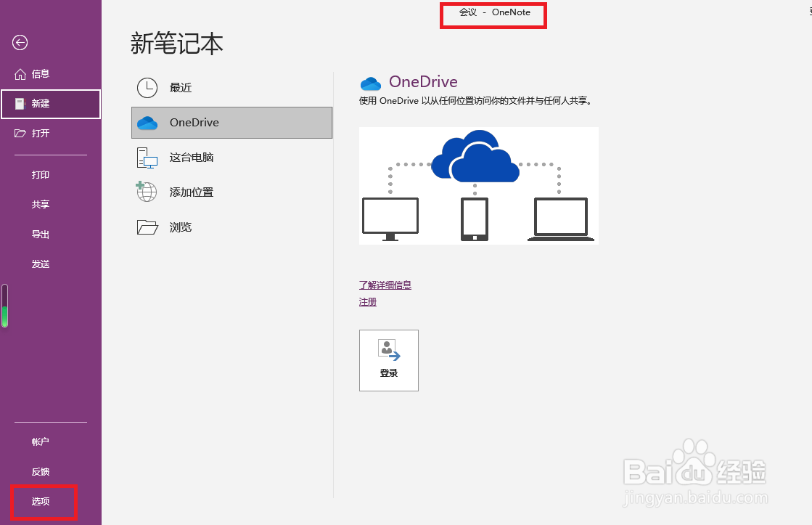Click the back arrow circle icon

[20, 43]
